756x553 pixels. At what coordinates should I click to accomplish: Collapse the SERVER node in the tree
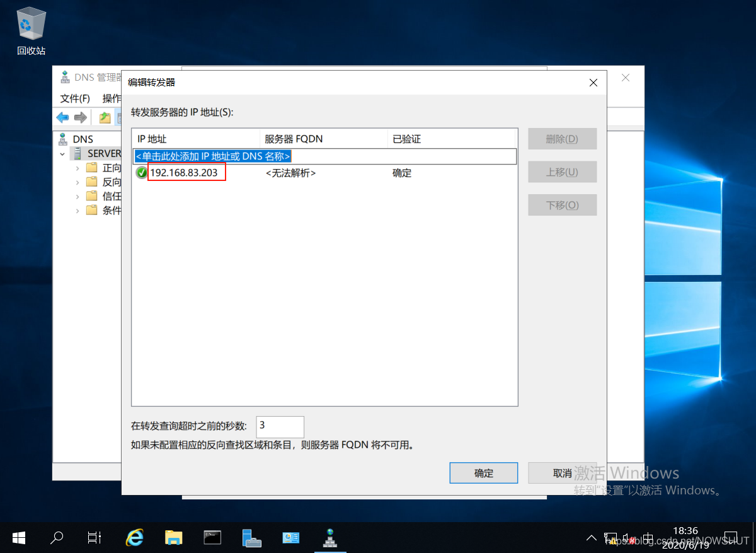tap(62, 153)
